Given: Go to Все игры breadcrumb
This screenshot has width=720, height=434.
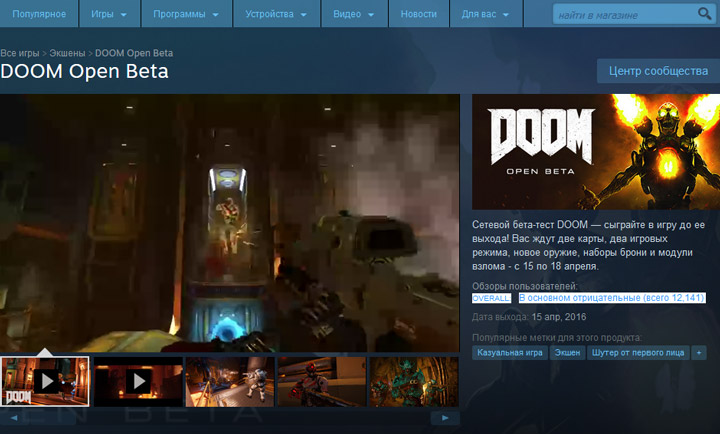Looking at the screenshot, I should click(20, 53).
